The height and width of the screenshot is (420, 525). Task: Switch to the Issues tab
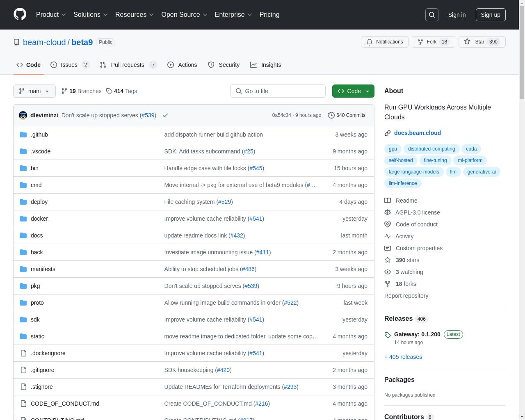[70, 65]
